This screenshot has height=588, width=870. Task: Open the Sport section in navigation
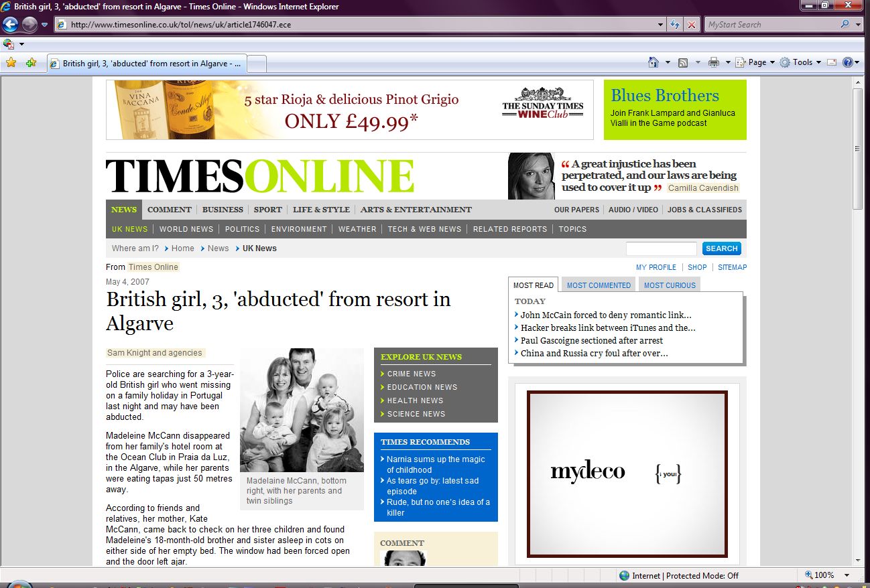click(x=267, y=210)
